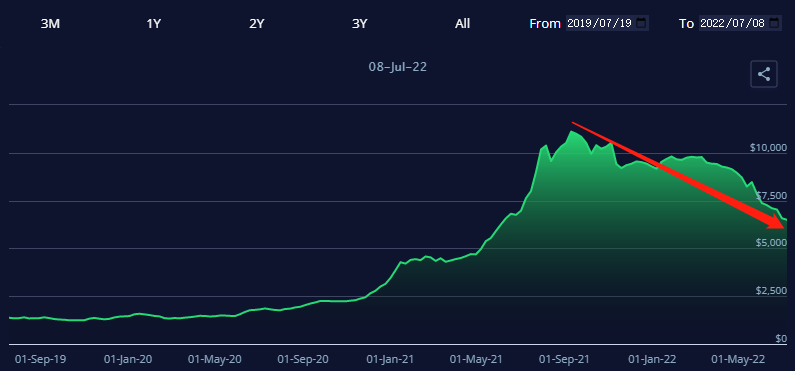Click the From label text

pyautogui.click(x=545, y=24)
